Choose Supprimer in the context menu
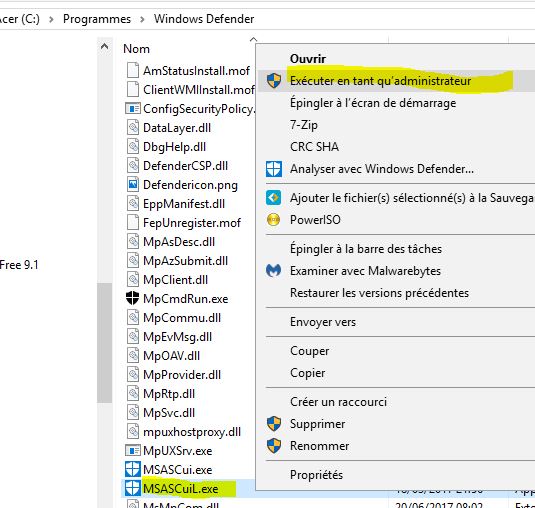The image size is (535, 508). 317,424
